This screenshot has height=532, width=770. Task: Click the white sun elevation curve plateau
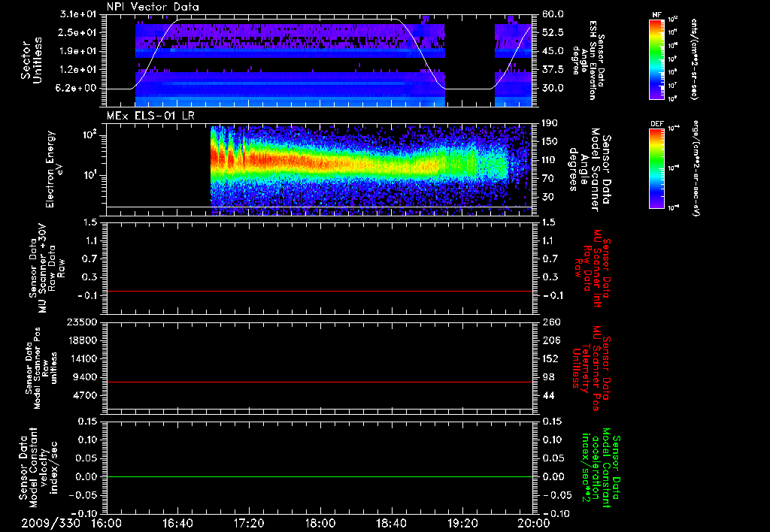(287, 20)
